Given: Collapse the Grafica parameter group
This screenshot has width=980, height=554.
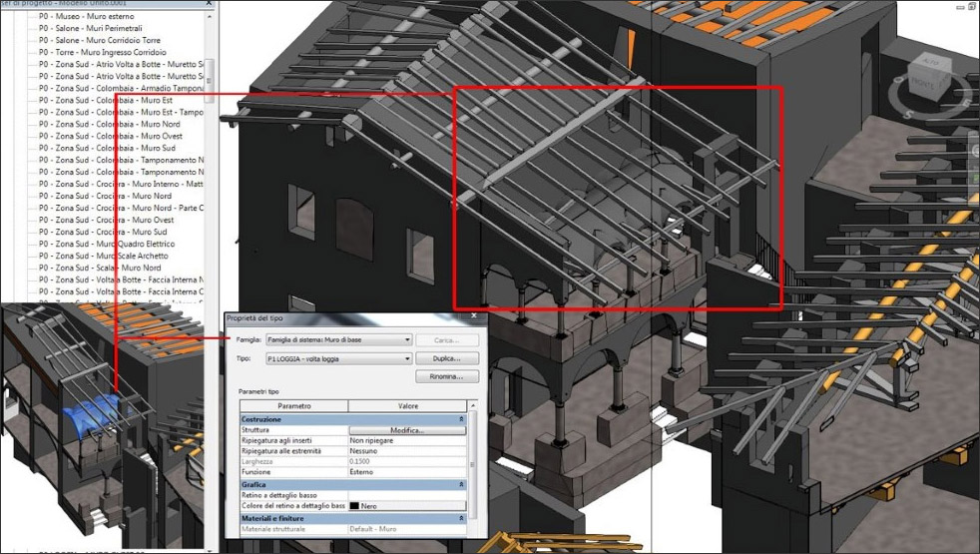Looking at the screenshot, I should coord(460,484).
